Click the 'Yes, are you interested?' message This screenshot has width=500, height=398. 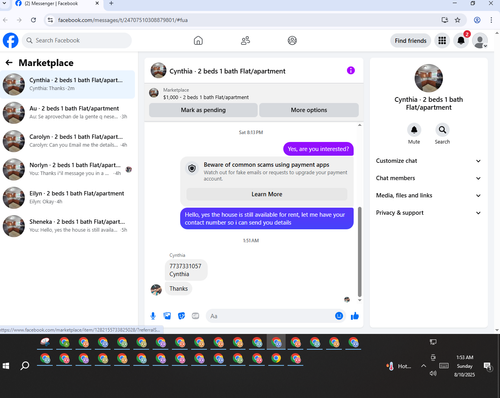(318, 149)
